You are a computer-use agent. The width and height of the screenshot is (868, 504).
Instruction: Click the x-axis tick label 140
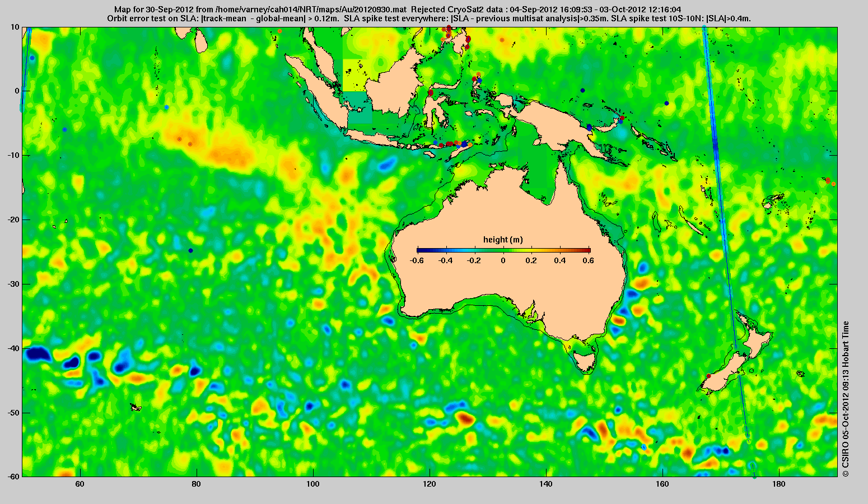(546, 483)
